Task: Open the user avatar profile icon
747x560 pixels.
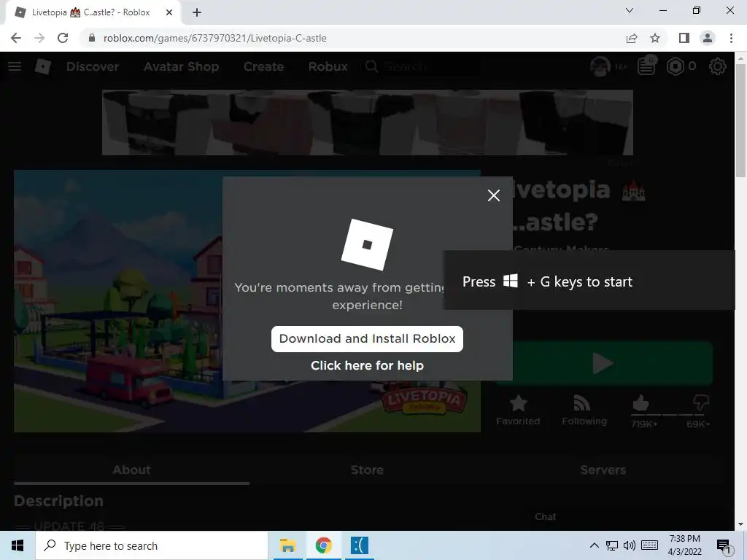Action: (600, 66)
